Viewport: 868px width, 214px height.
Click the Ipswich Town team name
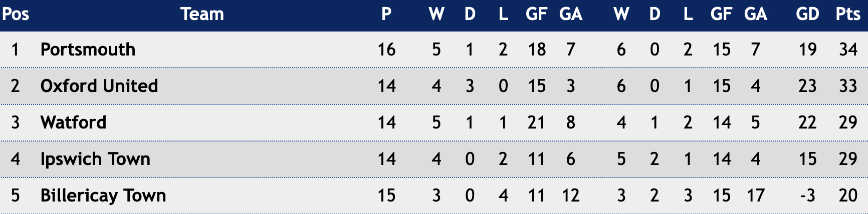click(95, 159)
